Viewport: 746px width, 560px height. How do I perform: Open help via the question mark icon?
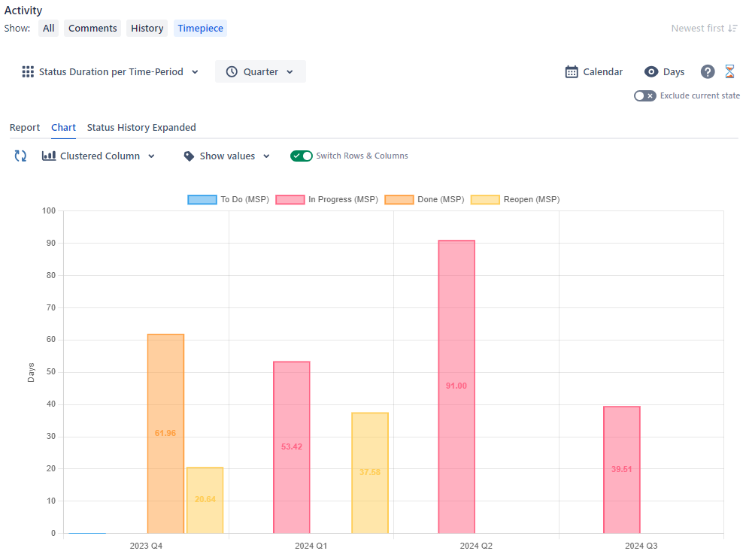(x=708, y=71)
